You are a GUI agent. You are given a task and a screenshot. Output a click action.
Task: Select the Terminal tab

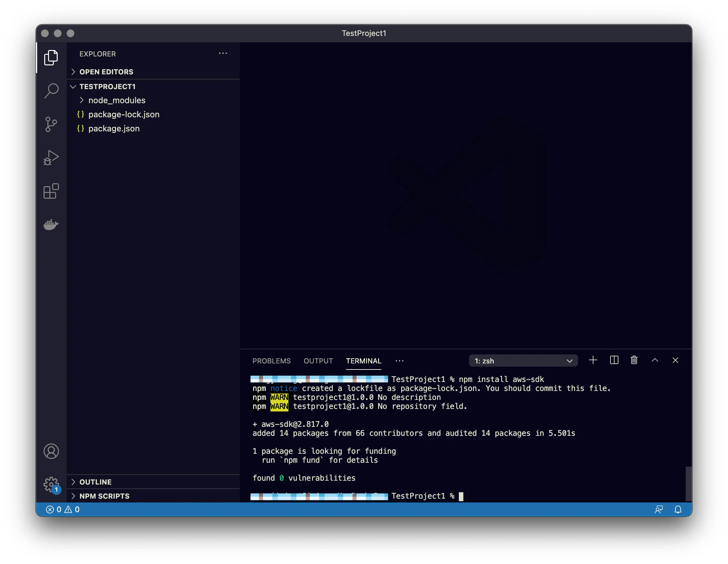pos(363,361)
